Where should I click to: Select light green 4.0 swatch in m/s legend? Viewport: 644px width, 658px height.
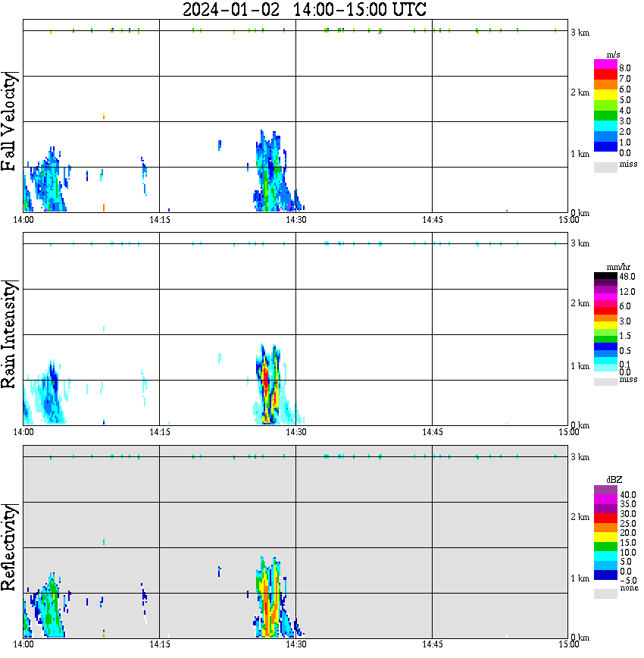(x=605, y=105)
